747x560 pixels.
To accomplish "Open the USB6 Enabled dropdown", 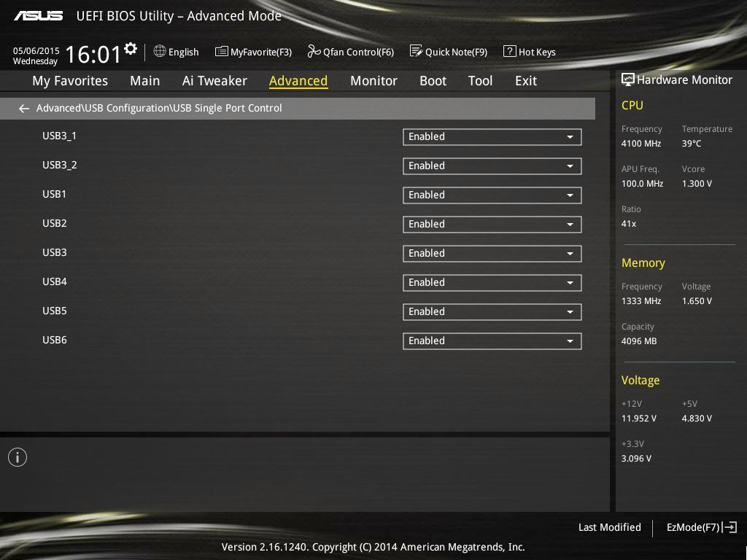I will [492, 341].
